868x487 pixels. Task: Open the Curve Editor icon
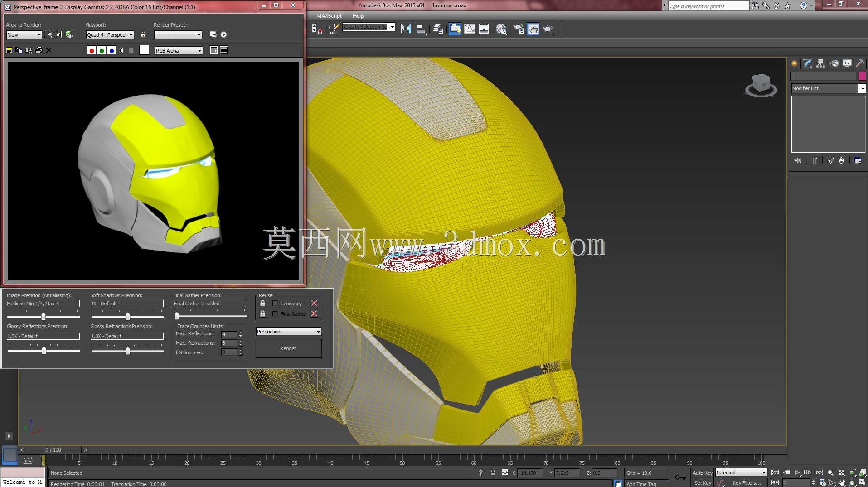click(470, 29)
